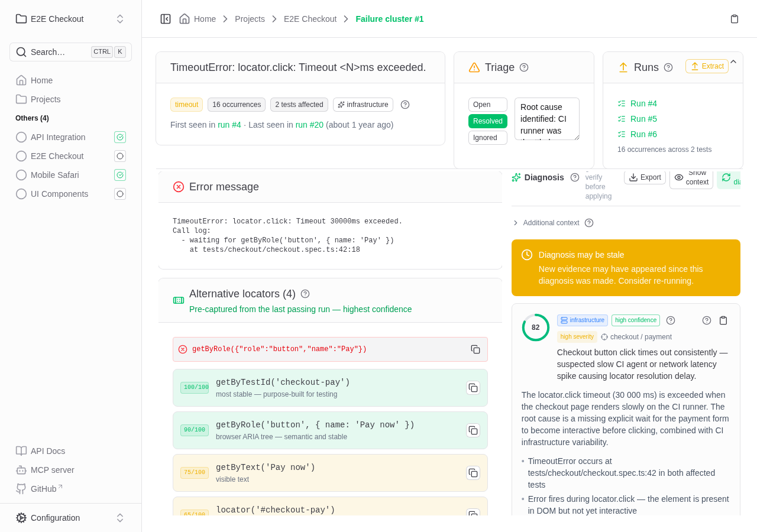Open help icon beside Triage title

point(524,67)
